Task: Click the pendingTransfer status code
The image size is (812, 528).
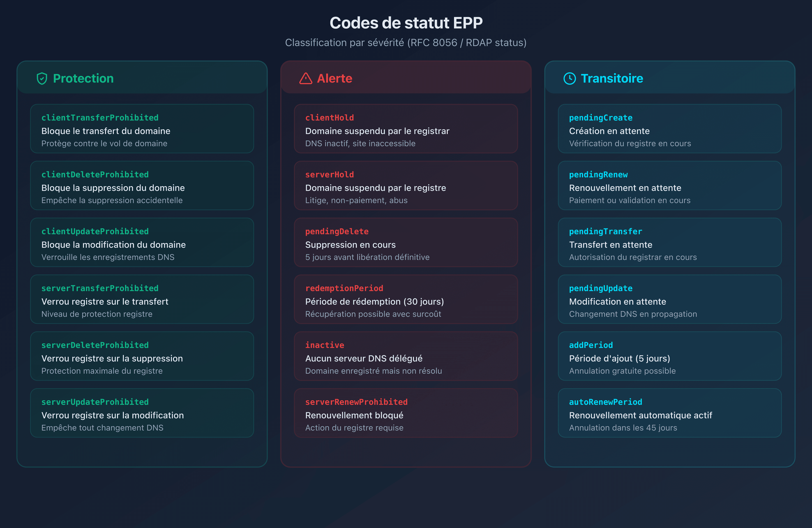Action: pos(606,232)
